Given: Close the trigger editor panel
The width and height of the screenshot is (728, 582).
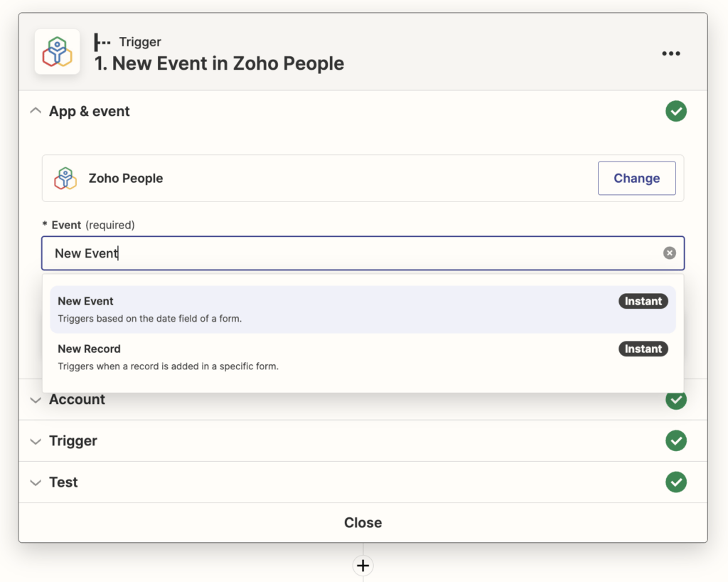Looking at the screenshot, I should pos(363,522).
